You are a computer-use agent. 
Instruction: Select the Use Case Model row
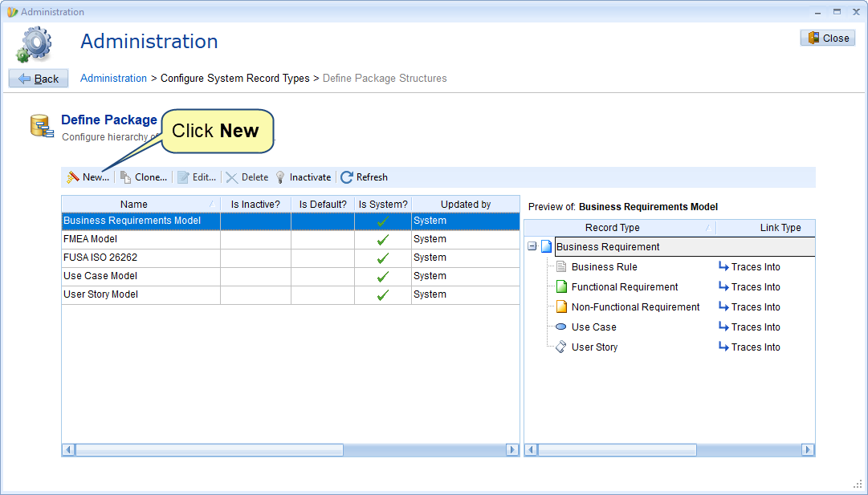[291, 276]
